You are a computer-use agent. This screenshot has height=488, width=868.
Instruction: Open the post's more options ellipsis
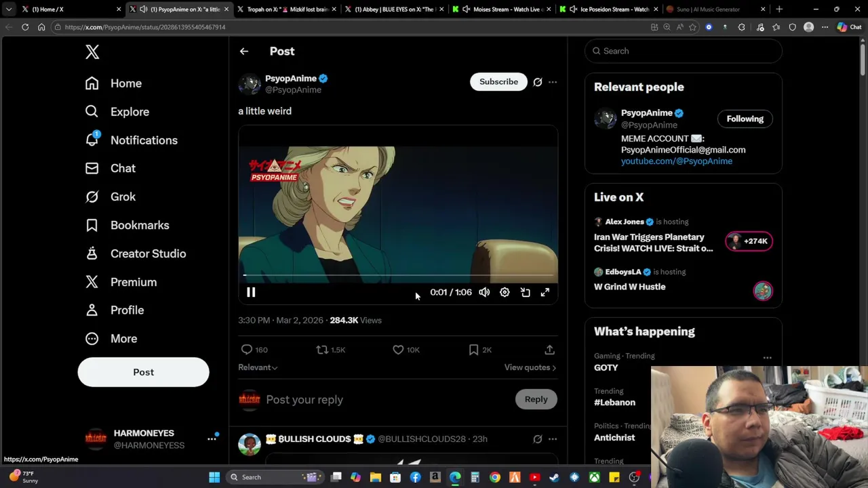click(x=553, y=82)
